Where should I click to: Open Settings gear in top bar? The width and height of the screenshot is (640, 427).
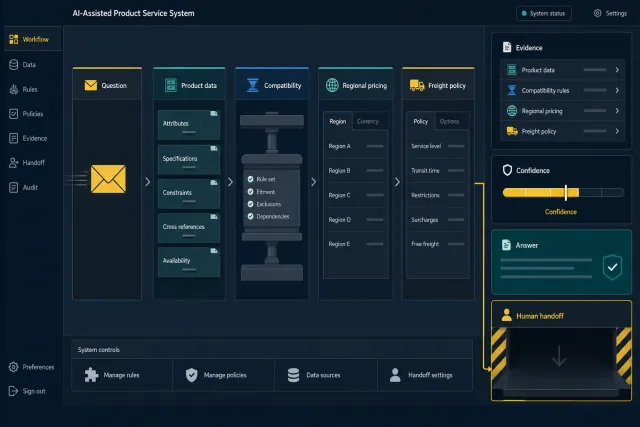(598, 13)
